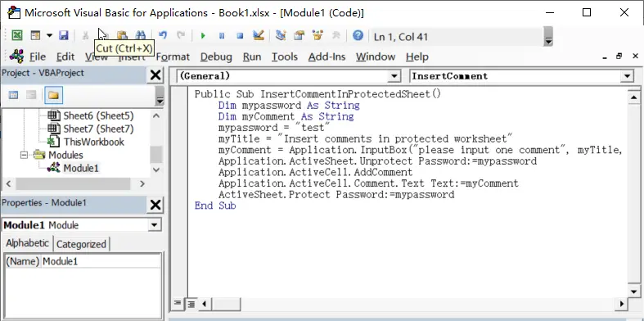
Task: Select ThisWorkbook in project tree
Action: click(93, 142)
